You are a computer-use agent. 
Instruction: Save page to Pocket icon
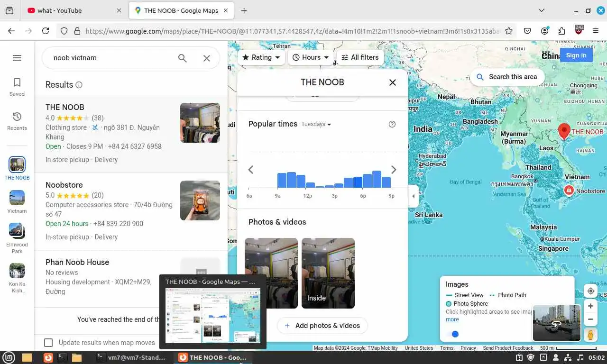click(x=527, y=31)
